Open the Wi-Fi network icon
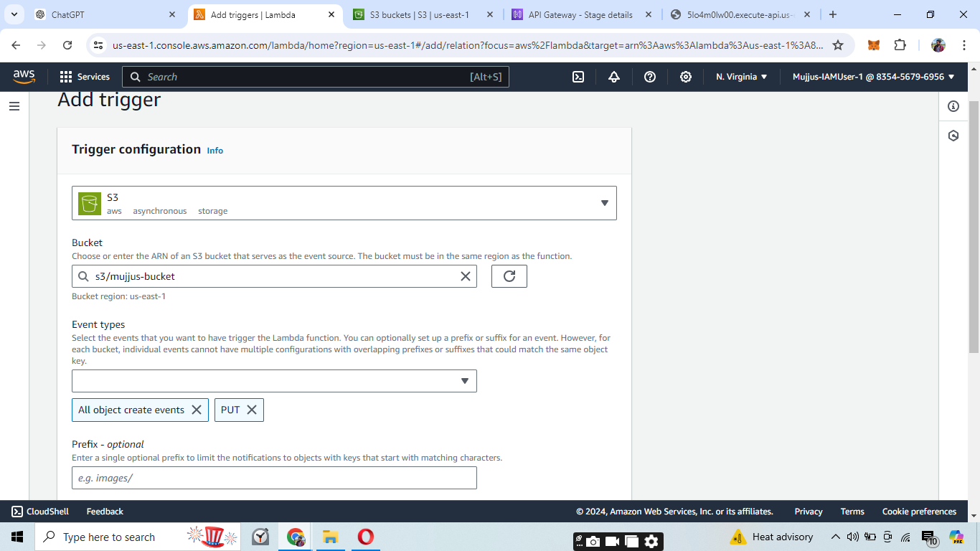 pyautogui.click(x=905, y=537)
